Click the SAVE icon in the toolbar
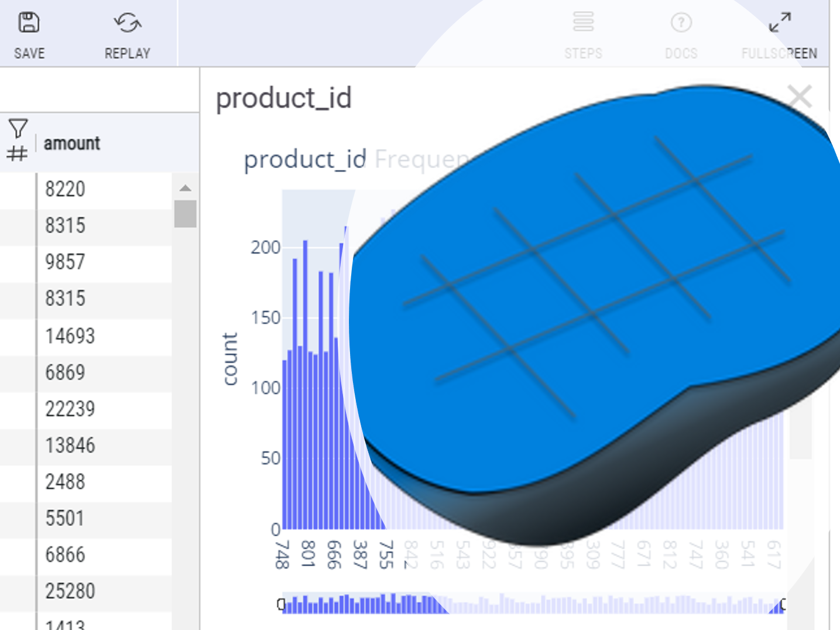Screen dimensions: 840x630 [29, 23]
